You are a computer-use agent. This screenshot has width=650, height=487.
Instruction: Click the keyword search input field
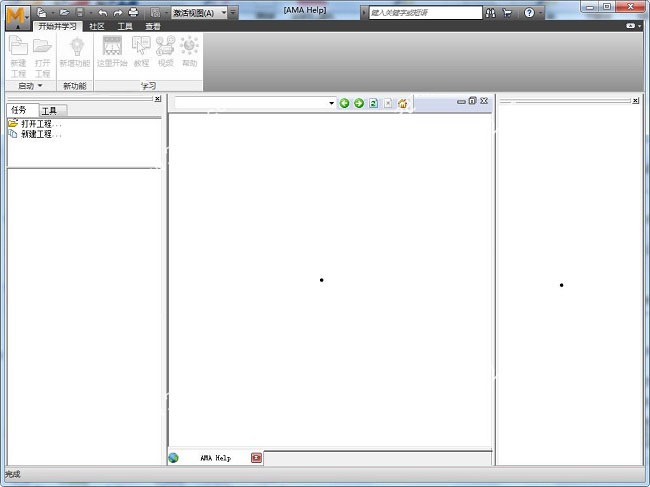423,13
